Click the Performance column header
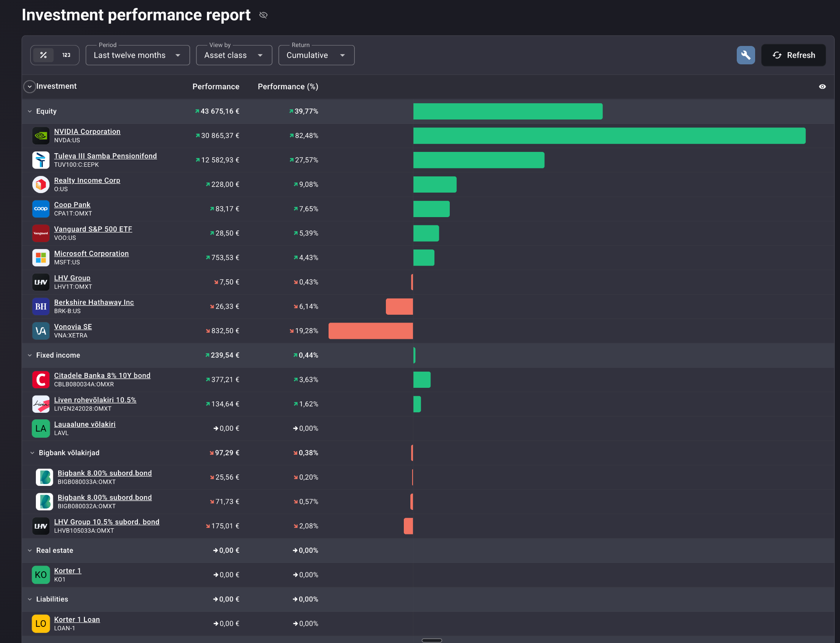The image size is (840, 643). pyautogui.click(x=216, y=87)
